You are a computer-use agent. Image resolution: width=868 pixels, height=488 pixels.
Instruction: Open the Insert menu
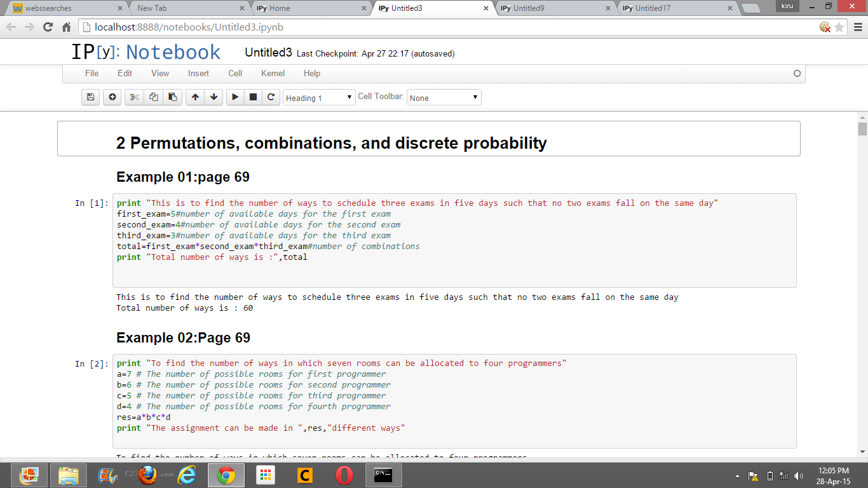198,73
